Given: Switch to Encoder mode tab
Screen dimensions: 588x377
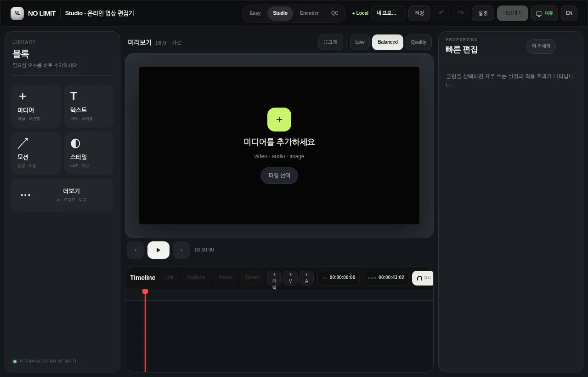Looking at the screenshot, I should pyautogui.click(x=309, y=13).
